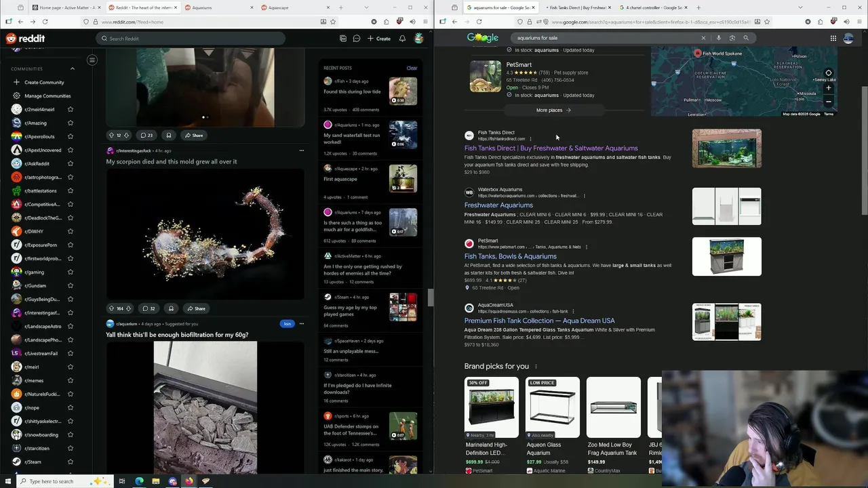Collapse the COMMUNITIES section
This screenshot has width=868, height=488.
coord(73,68)
